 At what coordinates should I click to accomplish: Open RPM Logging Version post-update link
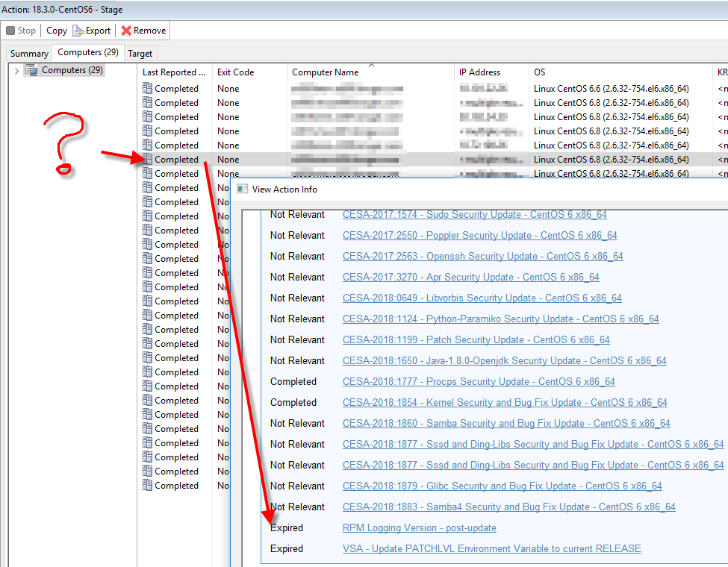pyautogui.click(x=419, y=527)
